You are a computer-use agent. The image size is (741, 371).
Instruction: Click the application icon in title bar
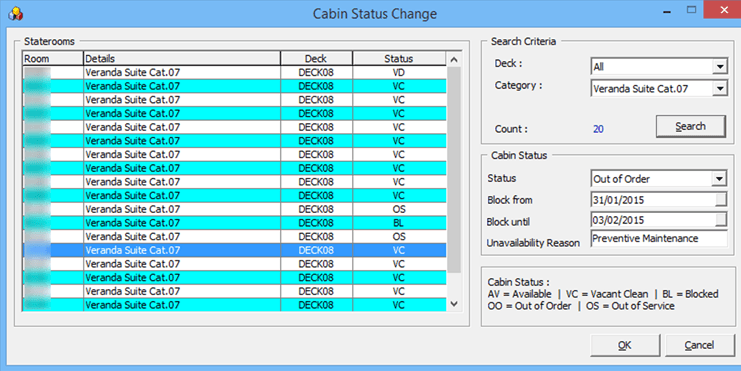(x=16, y=14)
